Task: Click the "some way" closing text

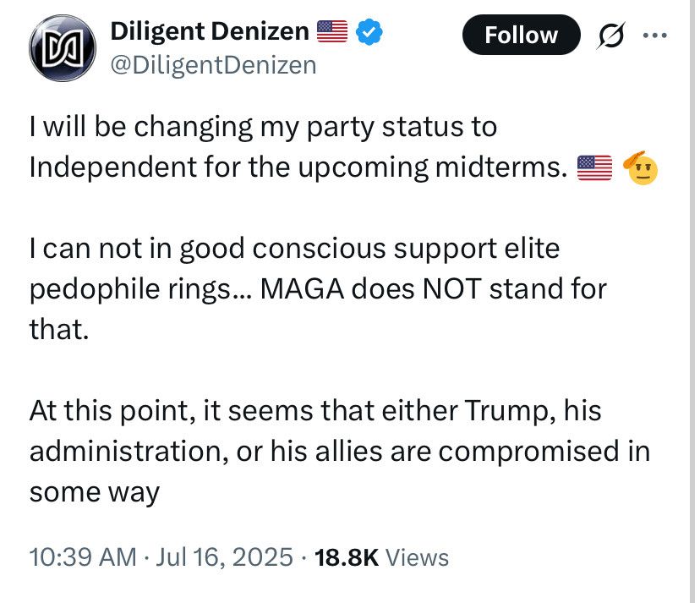Action: 94,491
